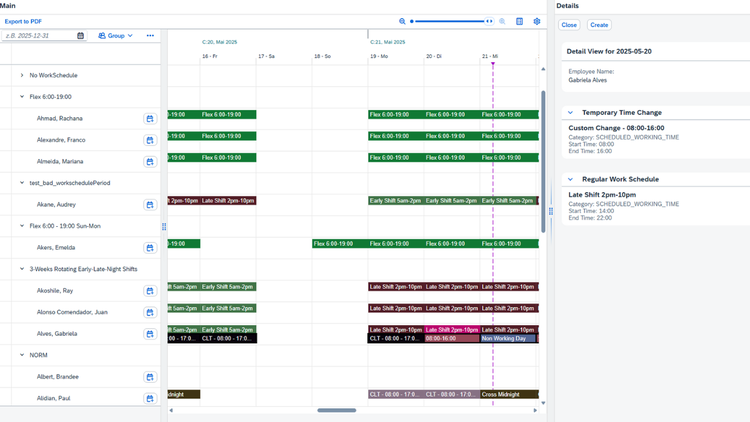
Task: Open calendar icon for Akers, Emelda
Action: [150, 248]
